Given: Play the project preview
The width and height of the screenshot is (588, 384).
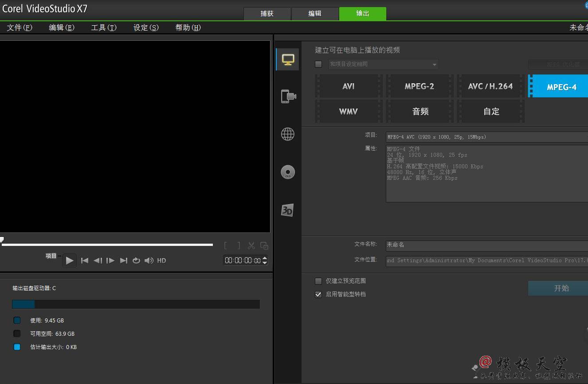Looking at the screenshot, I should click(69, 260).
